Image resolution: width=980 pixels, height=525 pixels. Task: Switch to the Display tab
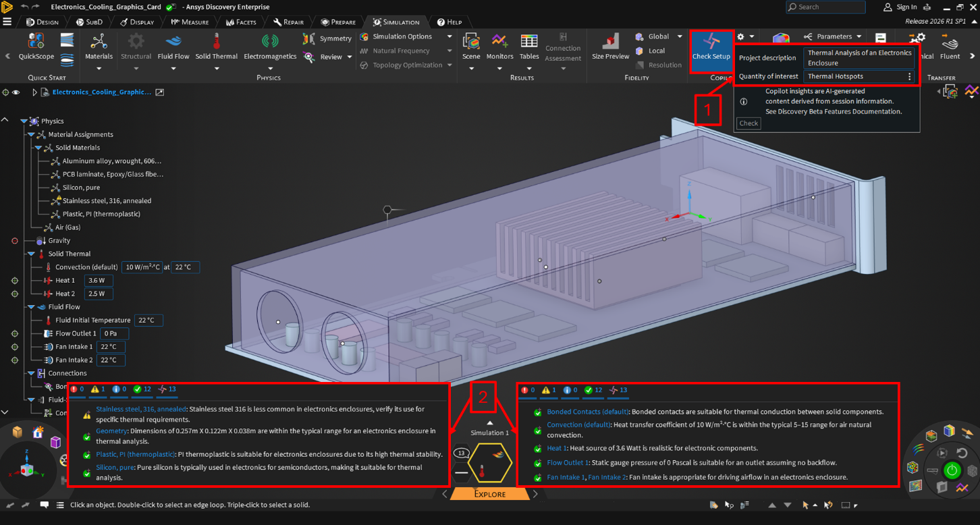pos(136,22)
